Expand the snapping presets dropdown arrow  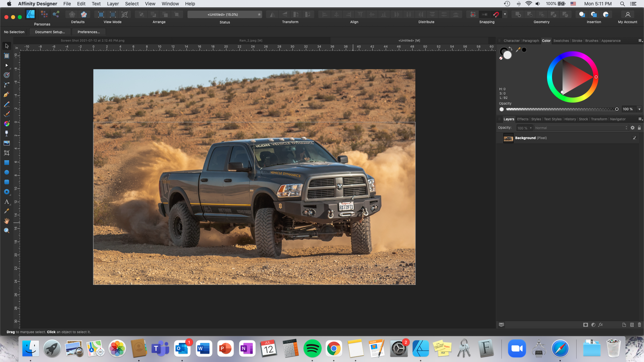tap(505, 14)
